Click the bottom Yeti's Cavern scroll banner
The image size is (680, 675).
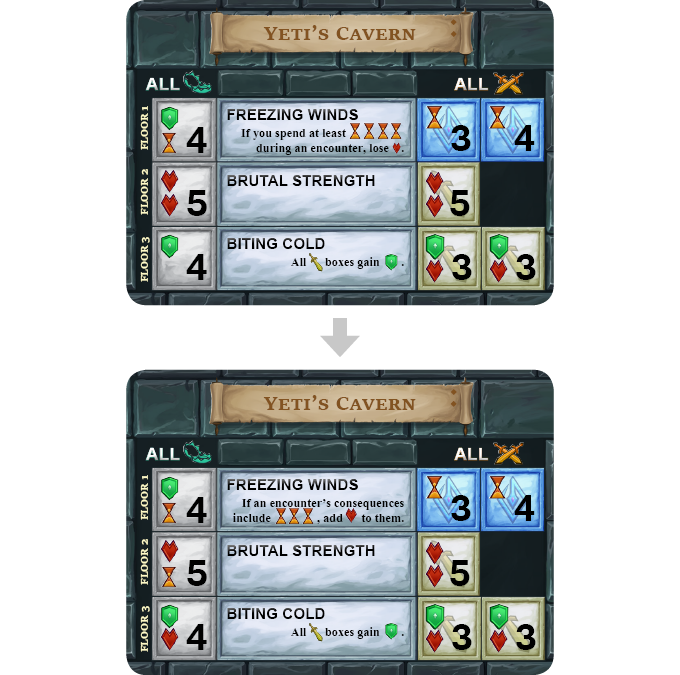[340, 403]
